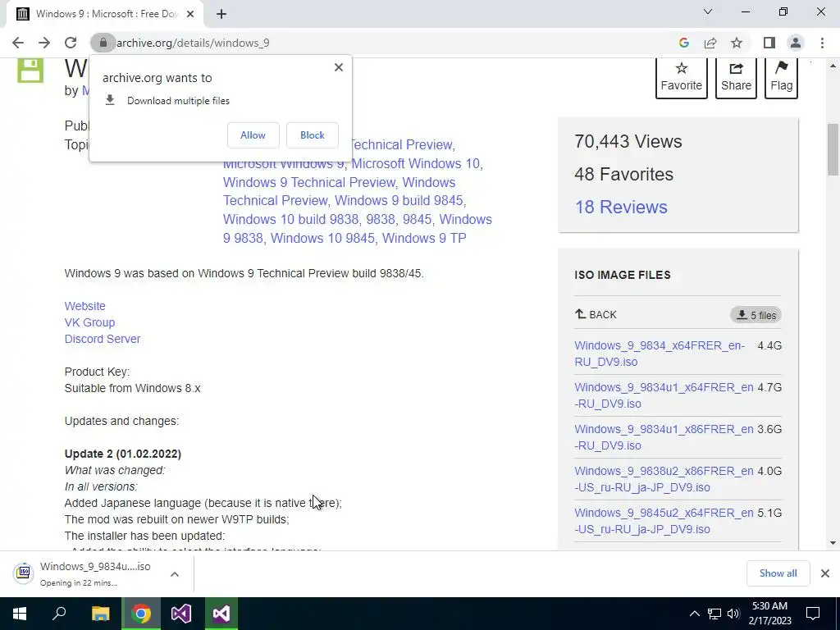The height and width of the screenshot is (630, 840).
Task: Select the 'ISO IMAGE FILES' heading
Action: (x=623, y=275)
